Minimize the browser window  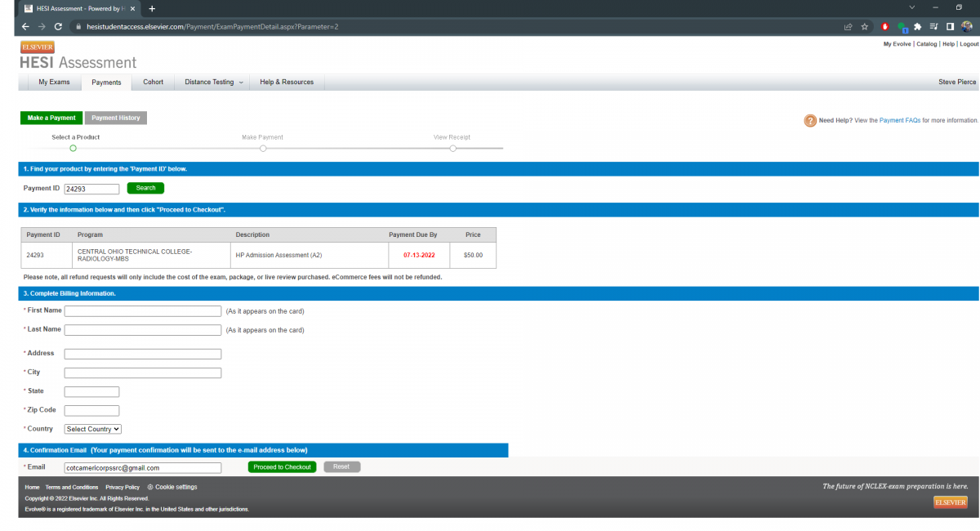[x=936, y=7]
